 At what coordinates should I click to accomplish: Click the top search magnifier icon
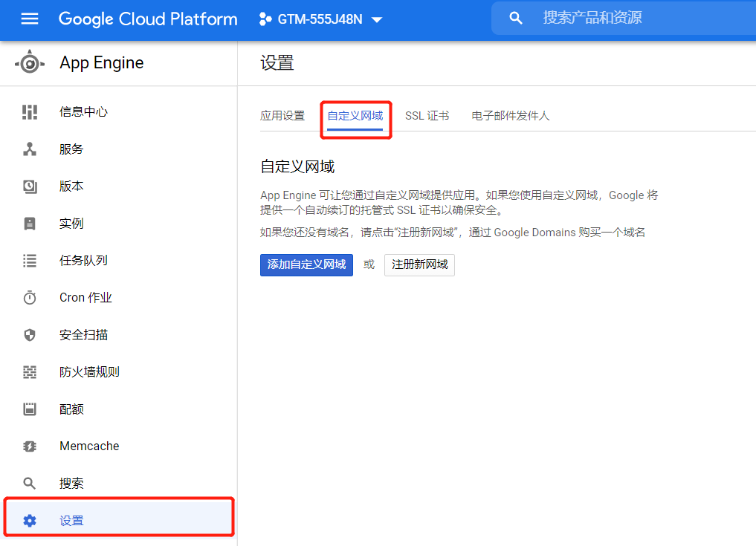pos(515,19)
